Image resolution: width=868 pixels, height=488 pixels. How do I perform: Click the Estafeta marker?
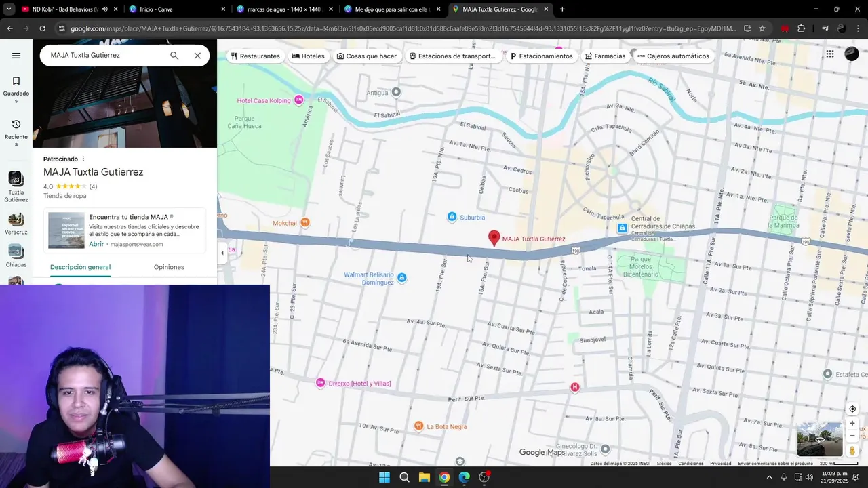[827, 374]
